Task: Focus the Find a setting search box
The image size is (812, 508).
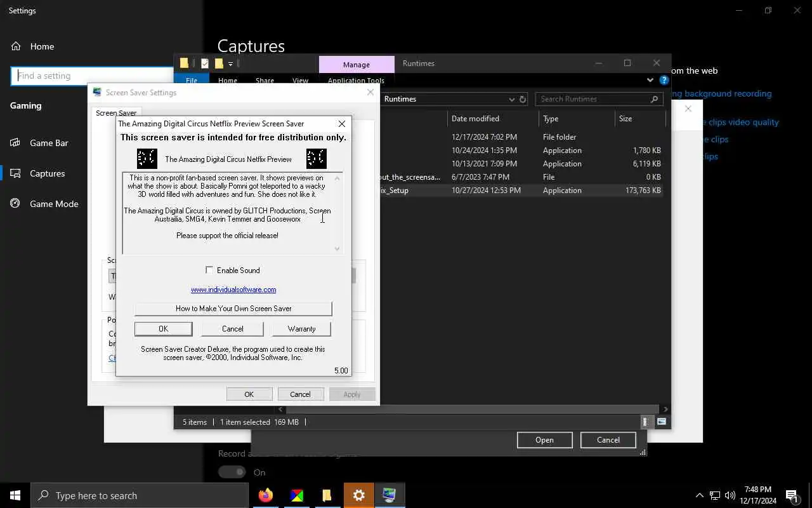Action: 92,76
